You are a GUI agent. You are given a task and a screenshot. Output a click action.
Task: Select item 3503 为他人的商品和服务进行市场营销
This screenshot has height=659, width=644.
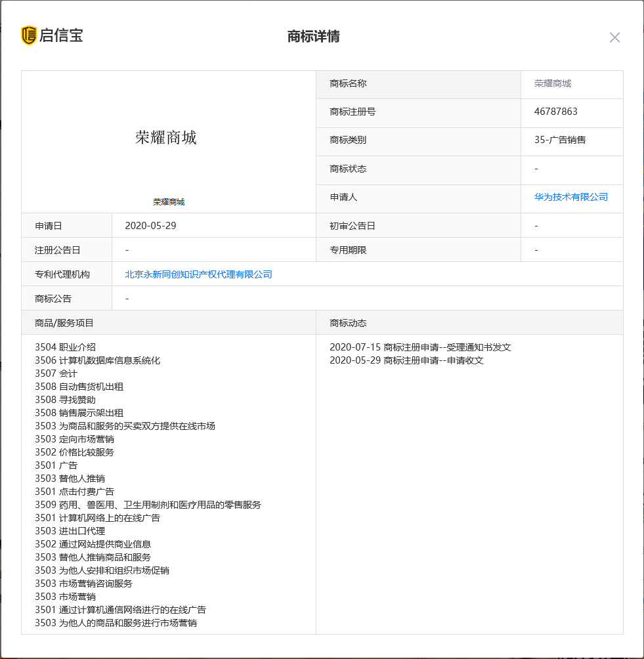pos(116,623)
